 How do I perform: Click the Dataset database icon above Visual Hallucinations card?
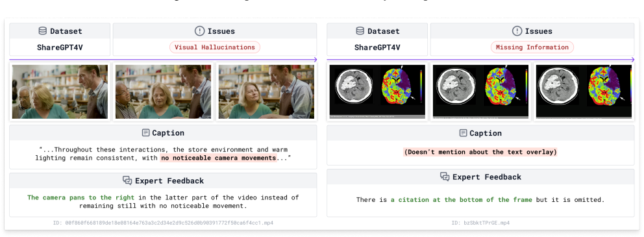pyautogui.click(x=42, y=31)
